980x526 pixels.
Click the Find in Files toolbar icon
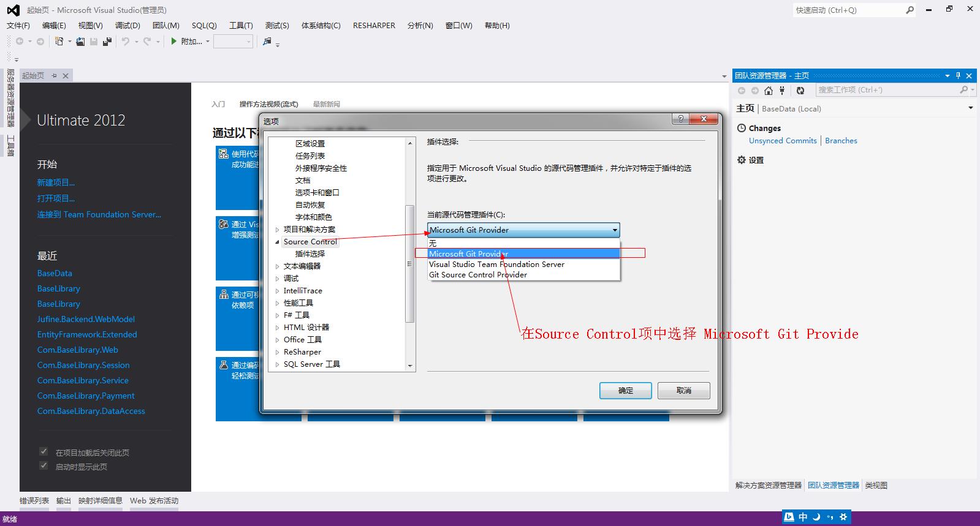click(x=267, y=41)
